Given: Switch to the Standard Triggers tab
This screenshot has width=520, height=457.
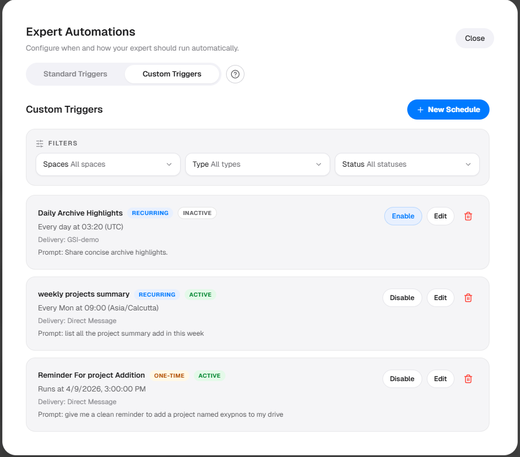Looking at the screenshot, I should tap(75, 74).
